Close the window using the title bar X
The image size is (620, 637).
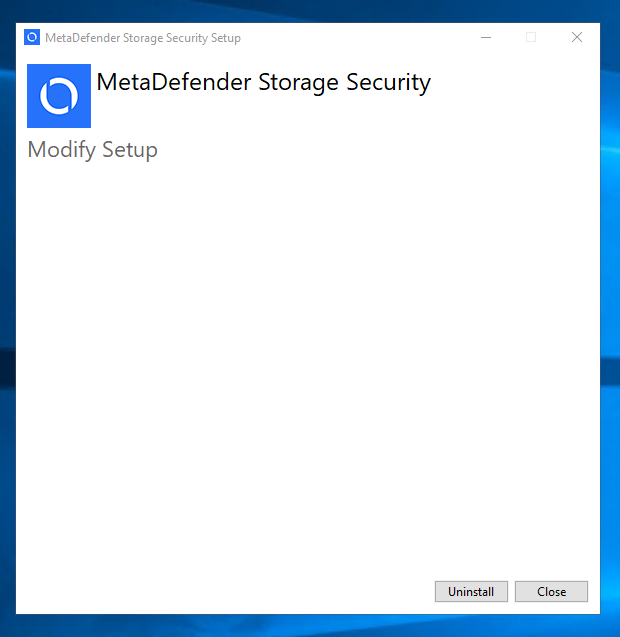click(577, 37)
